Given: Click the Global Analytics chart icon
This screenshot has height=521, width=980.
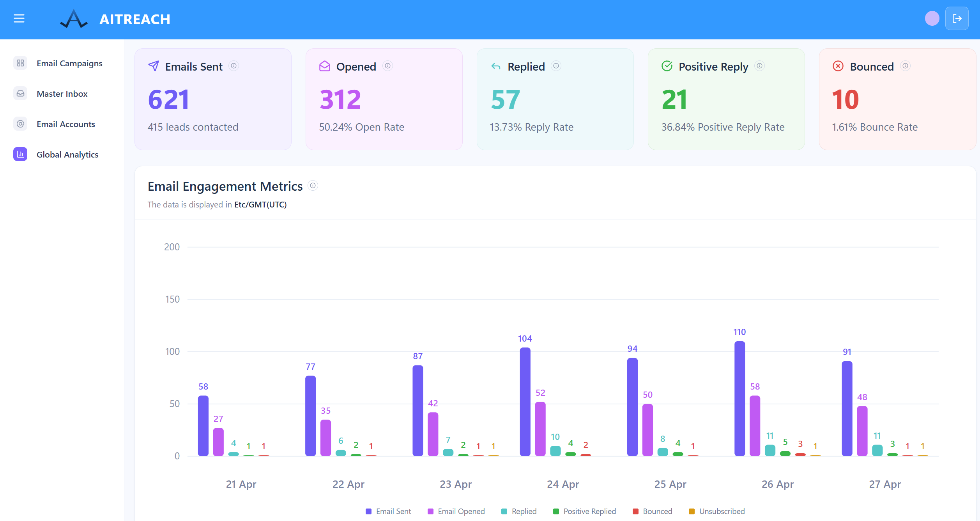Looking at the screenshot, I should click(x=20, y=154).
